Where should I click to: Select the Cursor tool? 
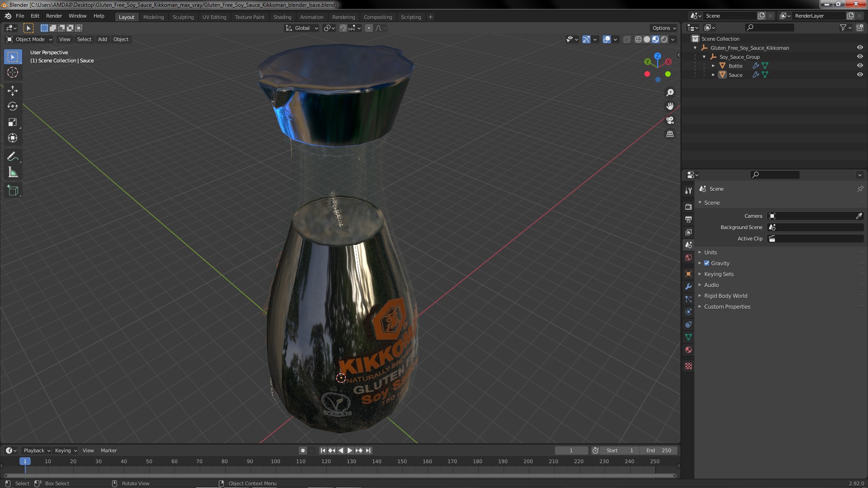pos(13,72)
